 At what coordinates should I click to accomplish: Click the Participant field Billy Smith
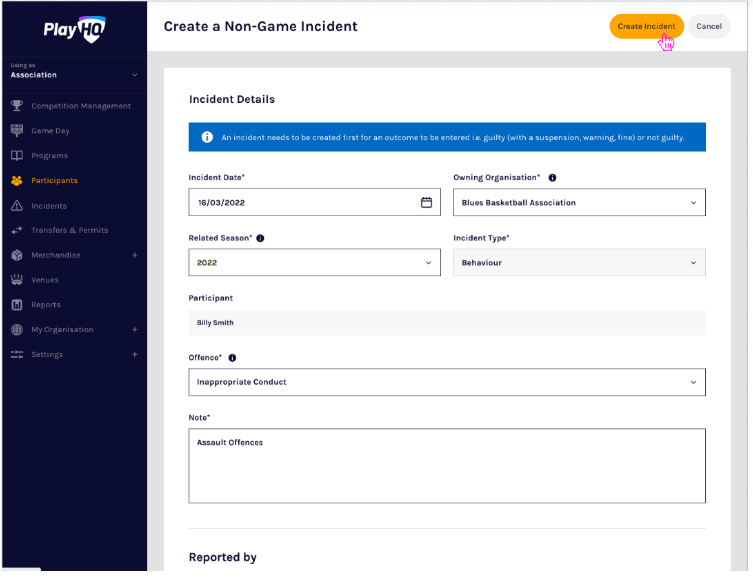tap(447, 323)
